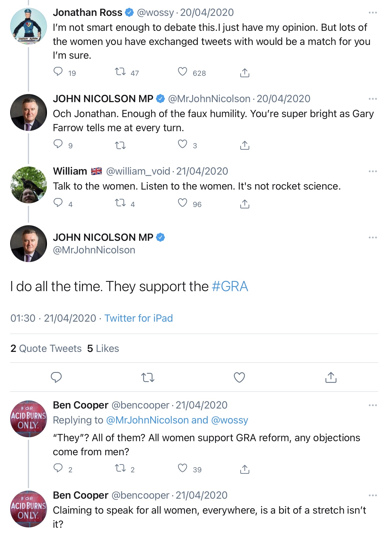The width and height of the screenshot is (392, 534).
Task: Like Ben Cooper's reply with 39 likes
Action: [183, 468]
